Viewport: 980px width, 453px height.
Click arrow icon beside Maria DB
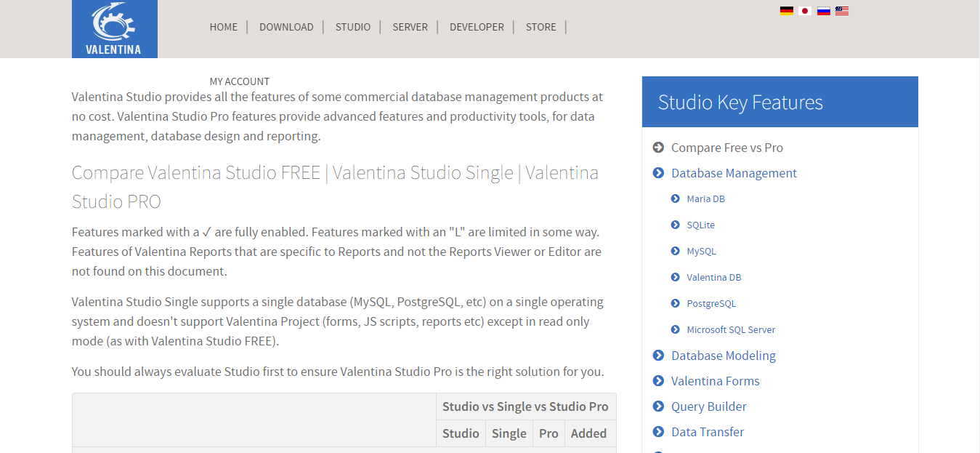click(676, 199)
